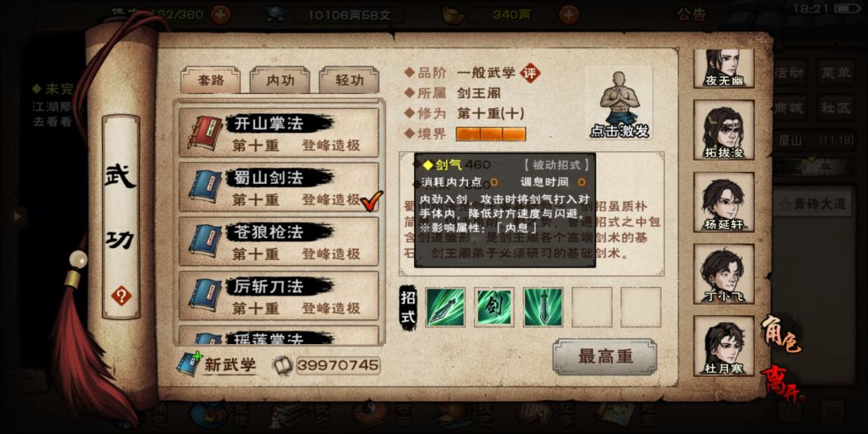Click the orange 境界 progress bar
Screen dimensions: 868x434
coord(490,134)
